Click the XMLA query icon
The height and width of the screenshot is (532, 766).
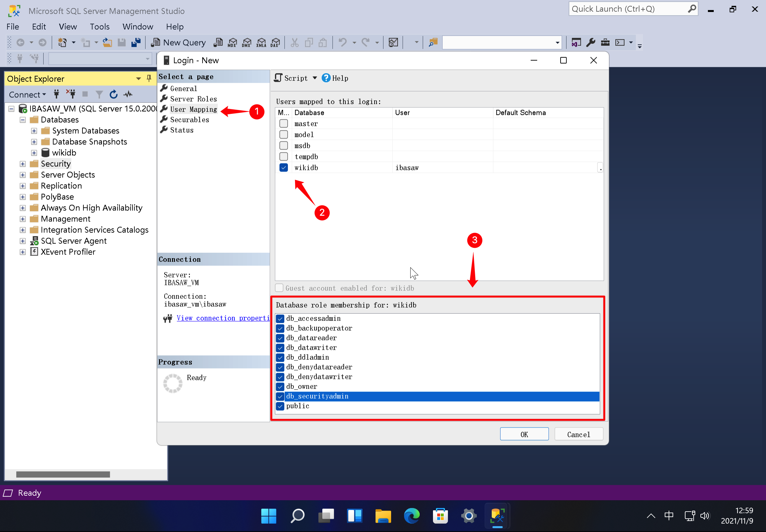point(261,42)
